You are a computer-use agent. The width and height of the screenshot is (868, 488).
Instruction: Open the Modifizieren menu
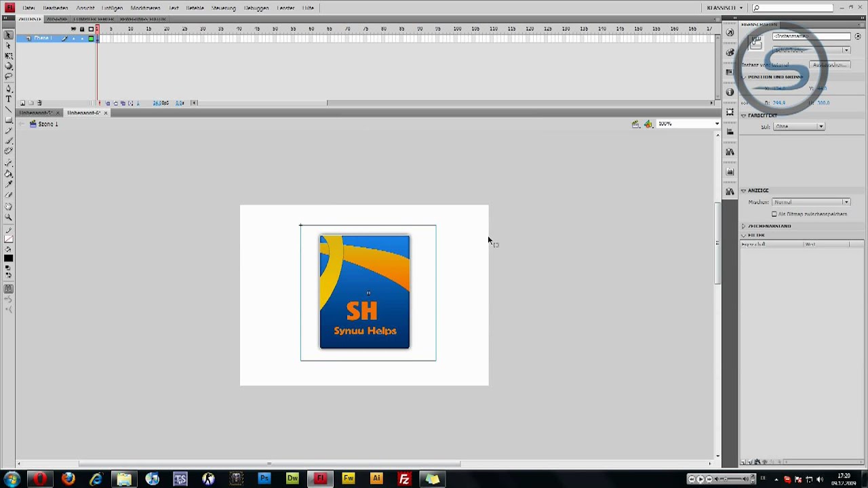(x=145, y=8)
